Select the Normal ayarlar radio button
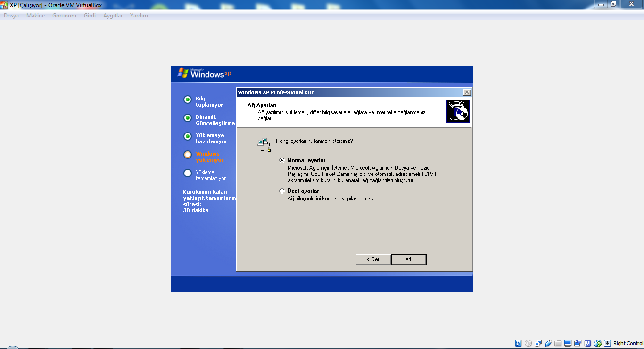This screenshot has width=644, height=349. click(282, 160)
